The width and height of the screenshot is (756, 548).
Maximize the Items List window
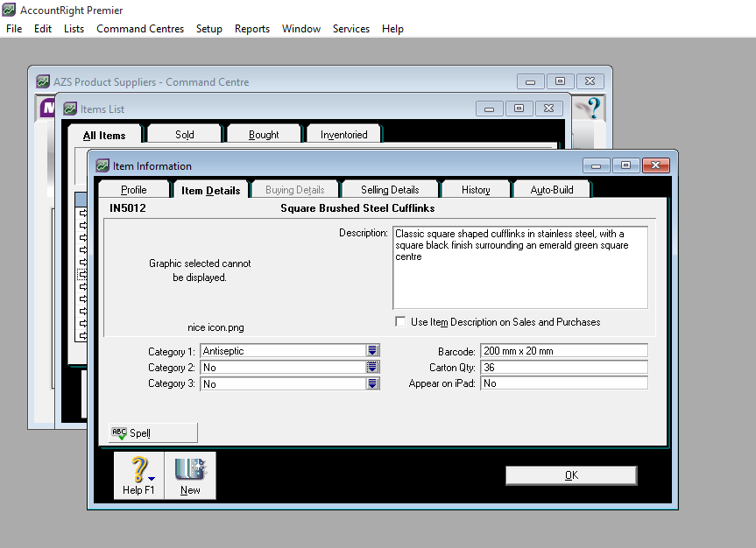(519, 109)
